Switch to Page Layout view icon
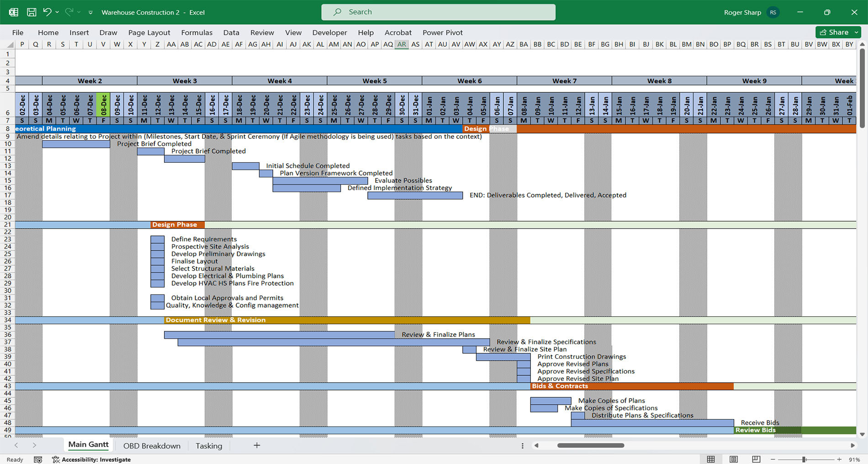The height and width of the screenshot is (464, 868). (734, 459)
